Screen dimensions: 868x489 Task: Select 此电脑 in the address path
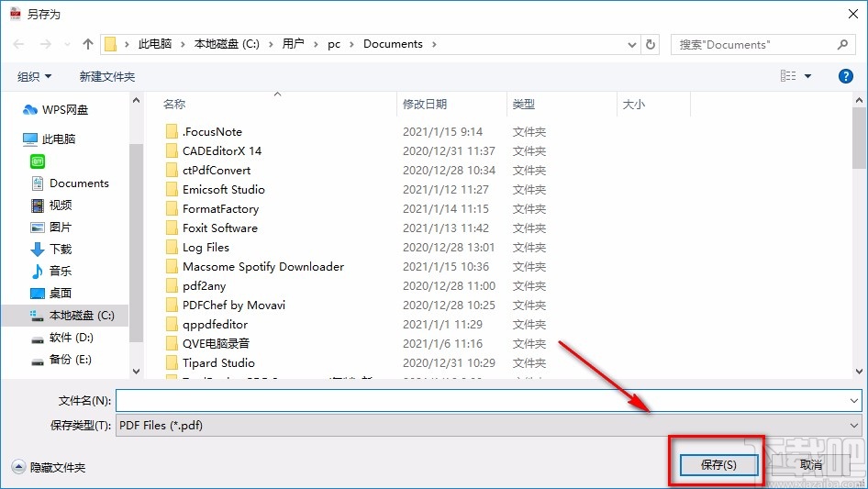[154, 44]
